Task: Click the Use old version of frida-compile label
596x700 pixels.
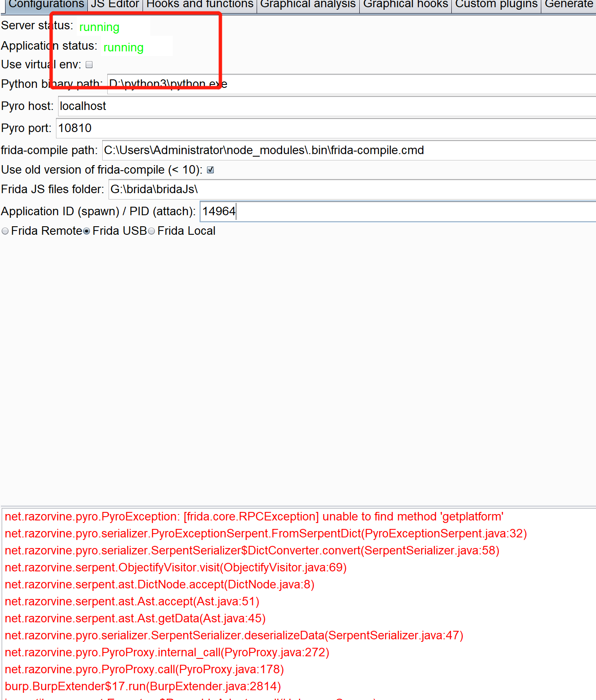Action: tap(102, 170)
